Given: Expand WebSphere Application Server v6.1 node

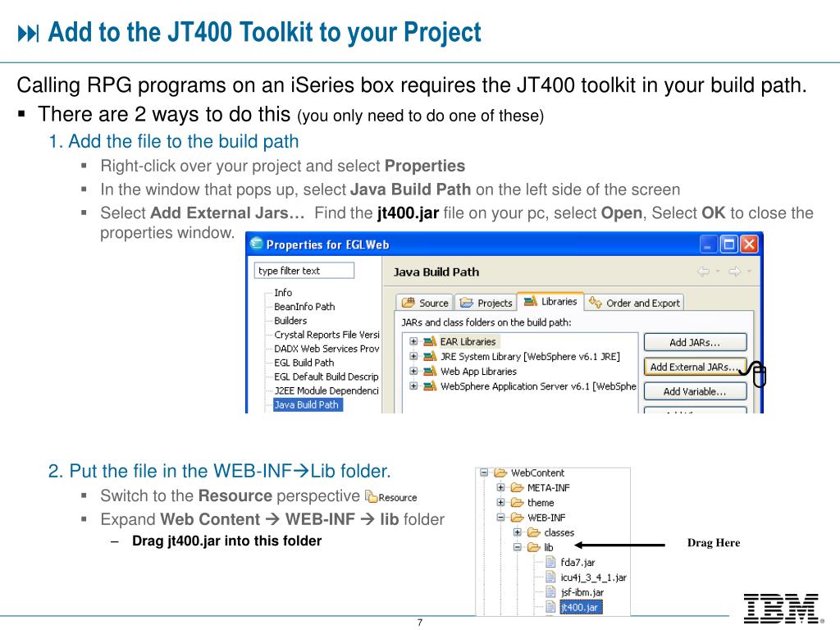Looking at the screenshot, I should (x=413, y=386).
